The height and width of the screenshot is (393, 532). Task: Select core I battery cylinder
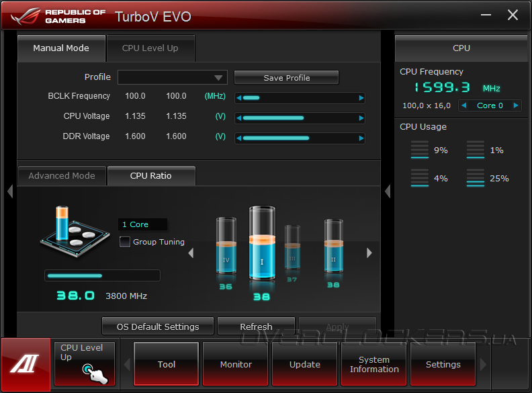(262, 243)
